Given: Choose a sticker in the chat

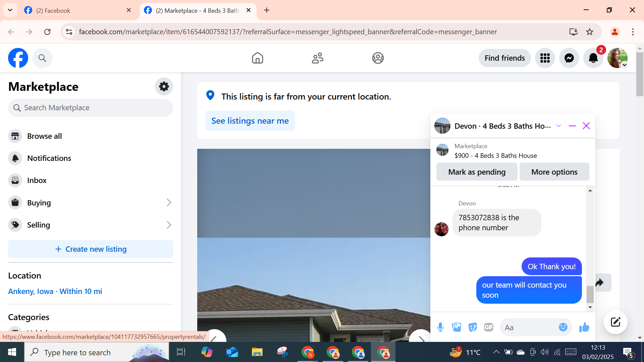Looking at the screenshot, I should tap(473, 327).
